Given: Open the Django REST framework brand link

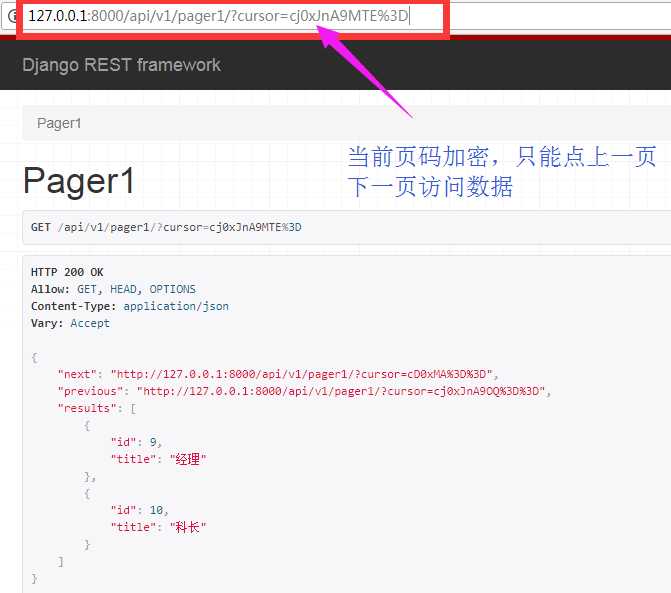Looking at the screenshot, I should click(x=121, y=65).
